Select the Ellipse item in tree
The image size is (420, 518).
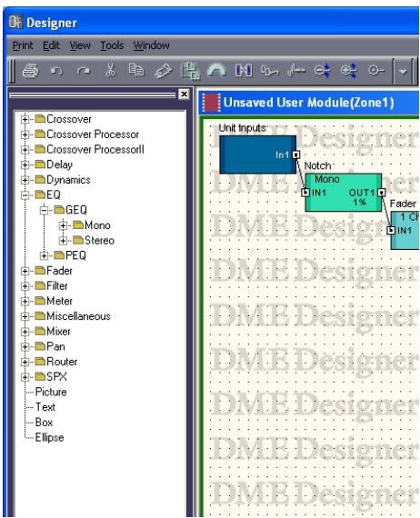click(50, 438)
